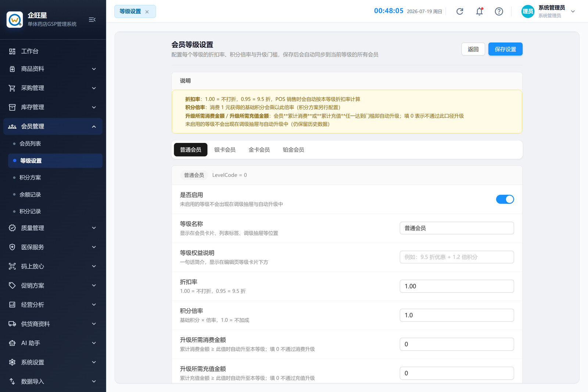Expand the 码上放心 menu chevron
Screen dimensions: 588x392
click(94, 266)
